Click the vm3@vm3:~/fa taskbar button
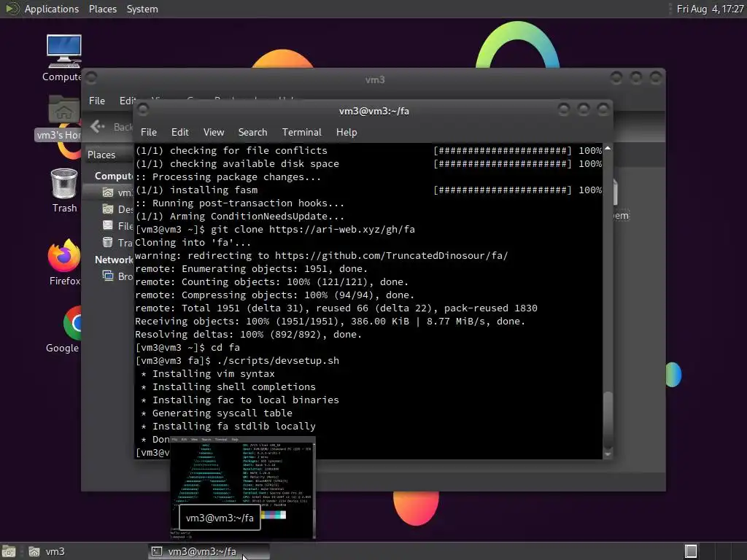 click(x=209, y=551)
